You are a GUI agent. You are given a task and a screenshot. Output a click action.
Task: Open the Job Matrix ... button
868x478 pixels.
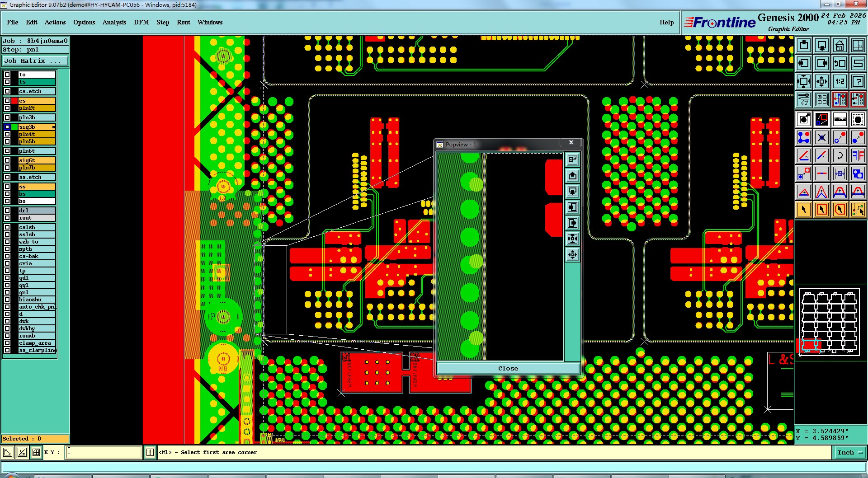pyautogui.click(x=35, y=61)
